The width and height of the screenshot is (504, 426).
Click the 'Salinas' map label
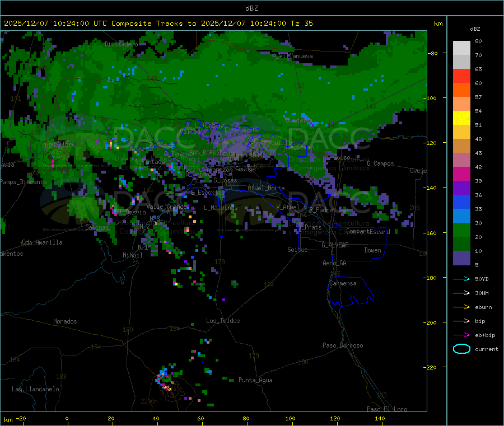pyautogui.click(x=97, y=227)
